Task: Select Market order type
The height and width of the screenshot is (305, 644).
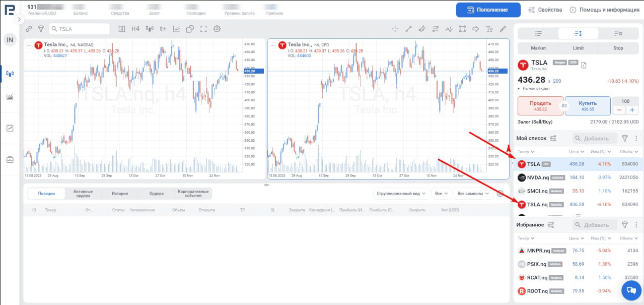Action: [538, 48]
